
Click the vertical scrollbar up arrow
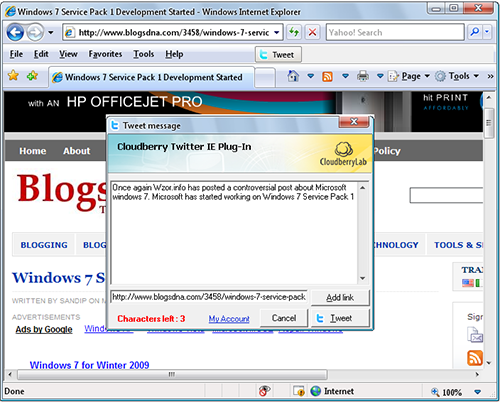[489, 98]
